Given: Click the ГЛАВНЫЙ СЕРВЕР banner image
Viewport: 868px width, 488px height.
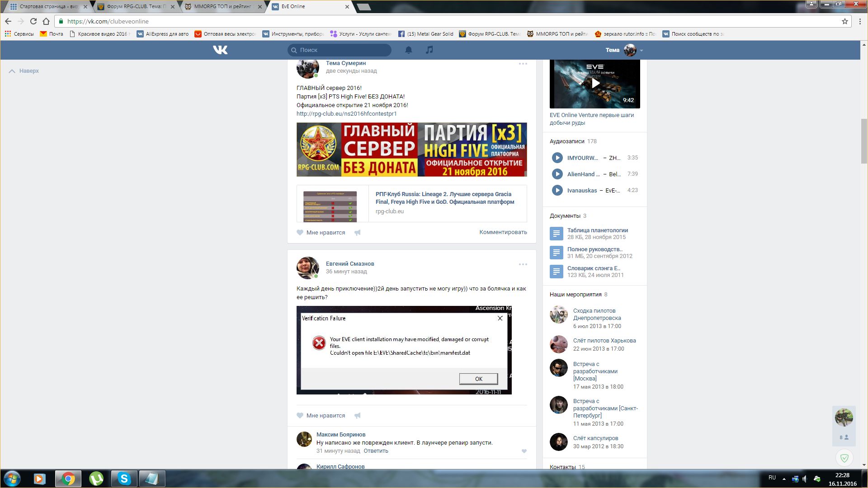Looking at the screenshot, I should click(411, 150).
